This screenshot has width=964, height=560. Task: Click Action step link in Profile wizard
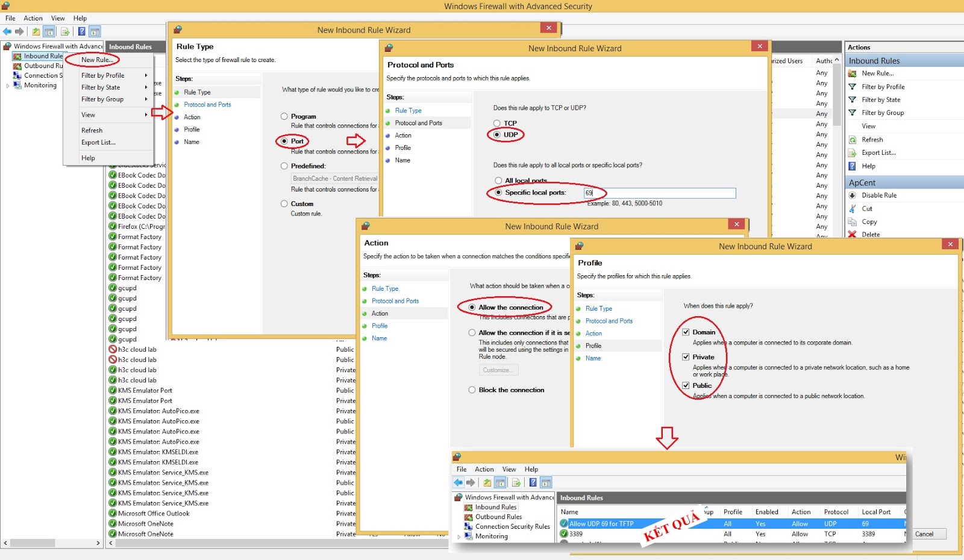click(x=593, y=333)
